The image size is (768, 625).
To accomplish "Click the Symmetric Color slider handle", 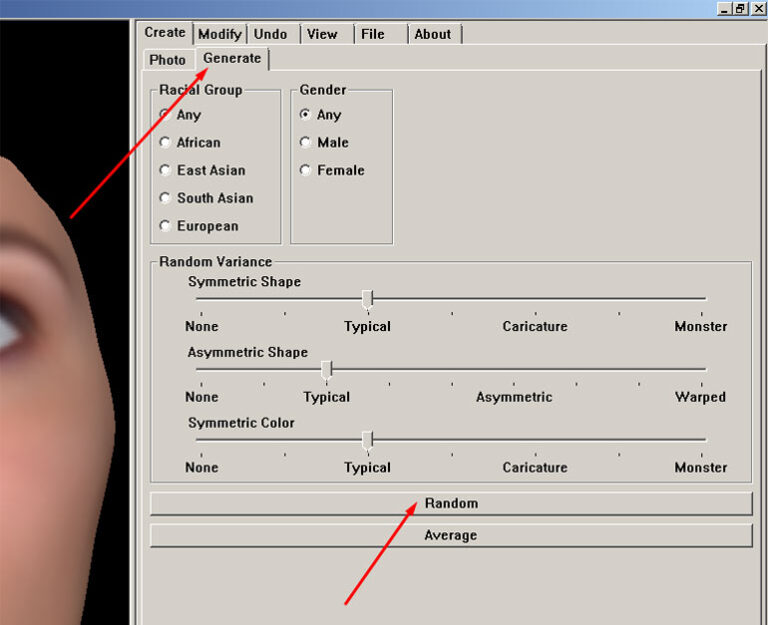I will click(x=368, y=439).
